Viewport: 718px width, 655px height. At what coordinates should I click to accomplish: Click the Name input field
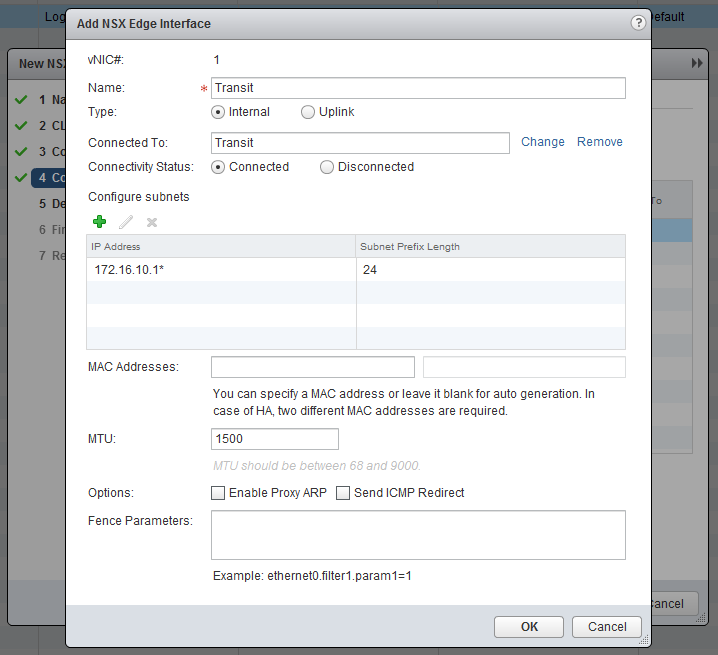(418, 88)
